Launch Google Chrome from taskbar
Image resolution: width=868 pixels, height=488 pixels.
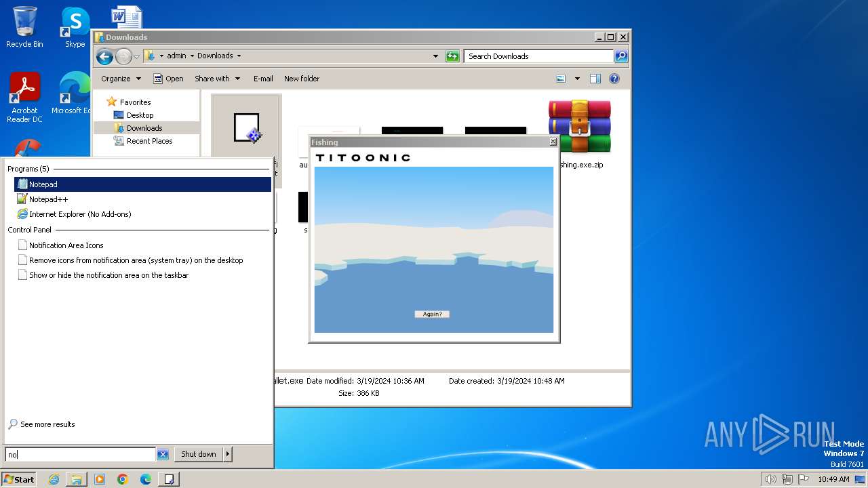(123, 479)
